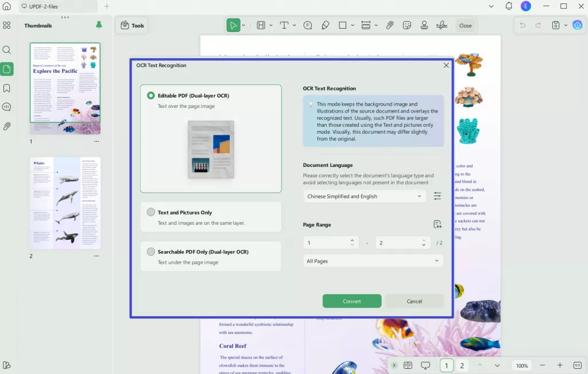Open the attachments paperclip in sidebar
588x374 pixels.
point(7,126)
